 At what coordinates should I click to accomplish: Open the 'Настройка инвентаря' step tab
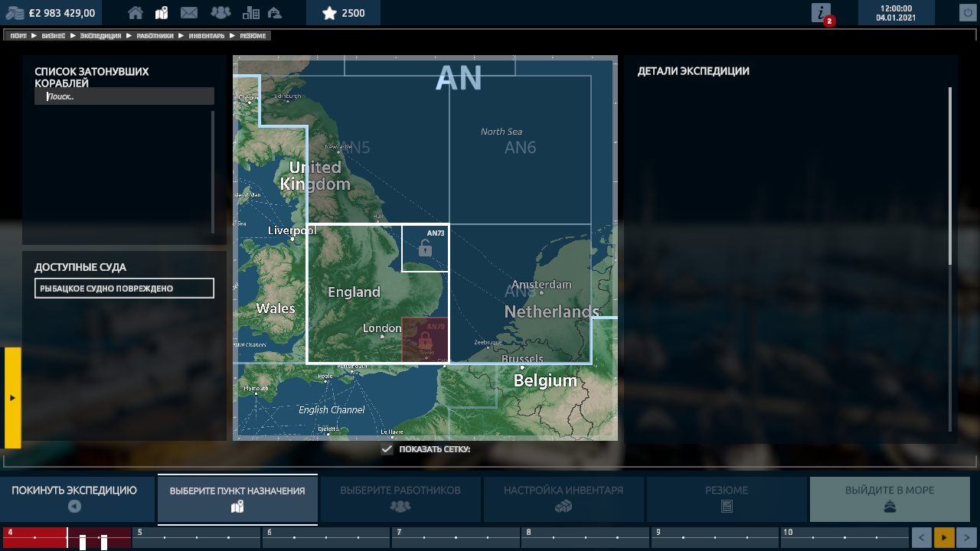coord(563,497)
